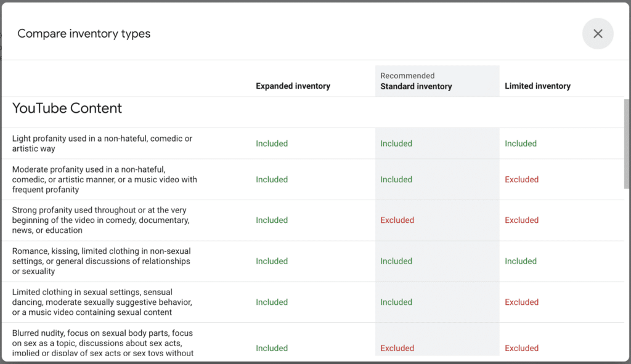Click the 'Limited clothing in sexual settings' description

pyautogui.click(x=102, y=302)
